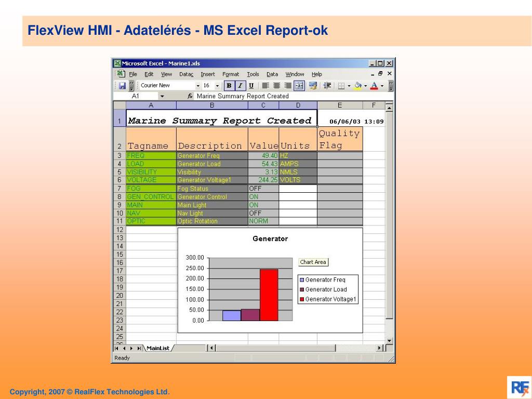Click the Insert Function fx icon
532x399 pixels.
(190, 96)
